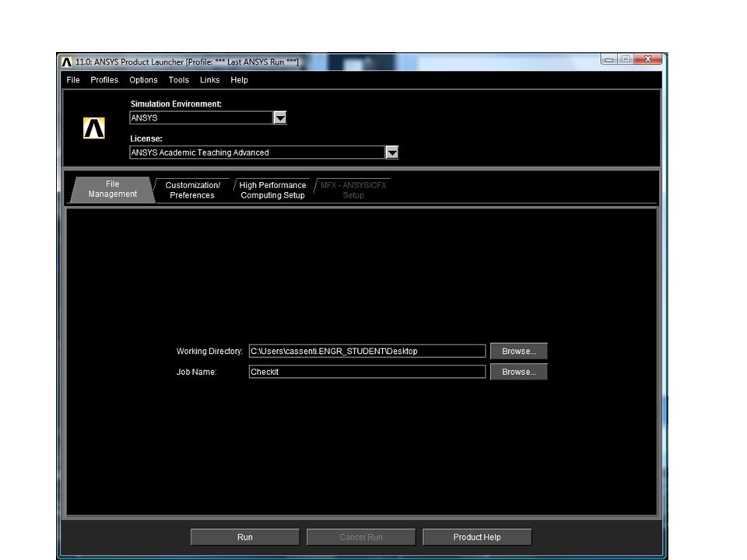747x560 pixels.
Task: Open the File menu
Action: pos(73,80)
